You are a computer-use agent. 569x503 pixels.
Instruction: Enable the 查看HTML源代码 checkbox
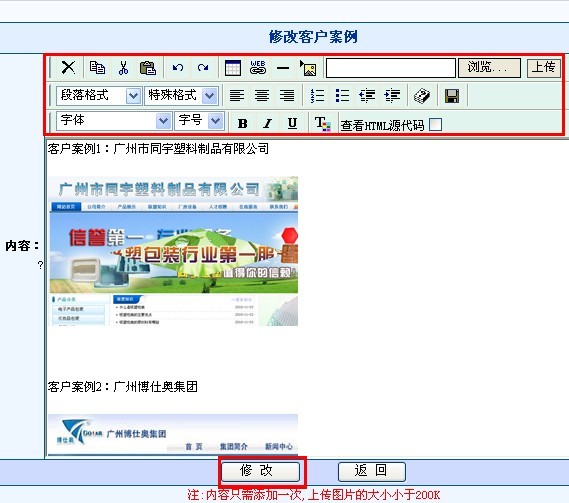[x=435, y=124]
